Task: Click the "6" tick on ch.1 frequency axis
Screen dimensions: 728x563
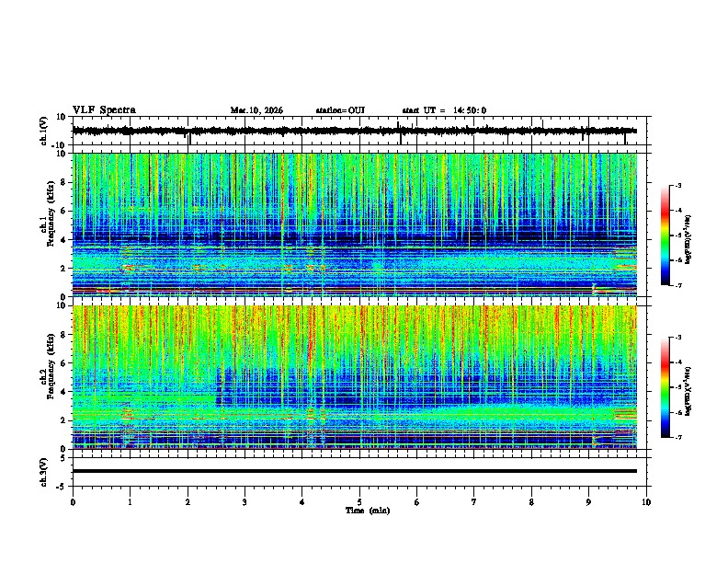Action: tap(64, 211)
